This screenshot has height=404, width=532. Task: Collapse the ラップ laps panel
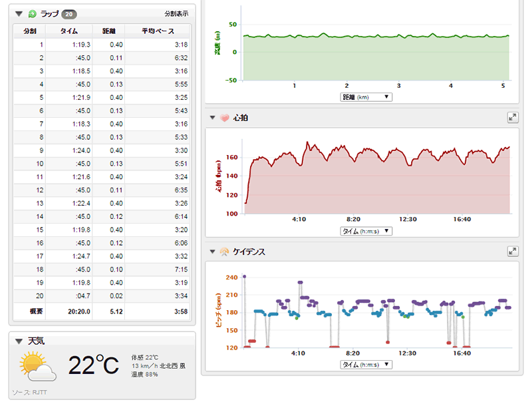(19, 13)
